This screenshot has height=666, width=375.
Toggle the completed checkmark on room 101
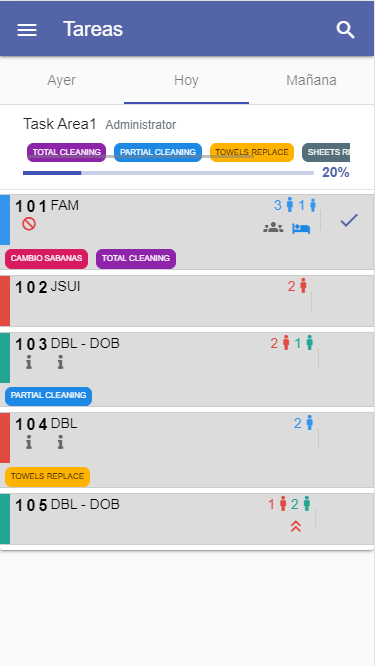349,220
